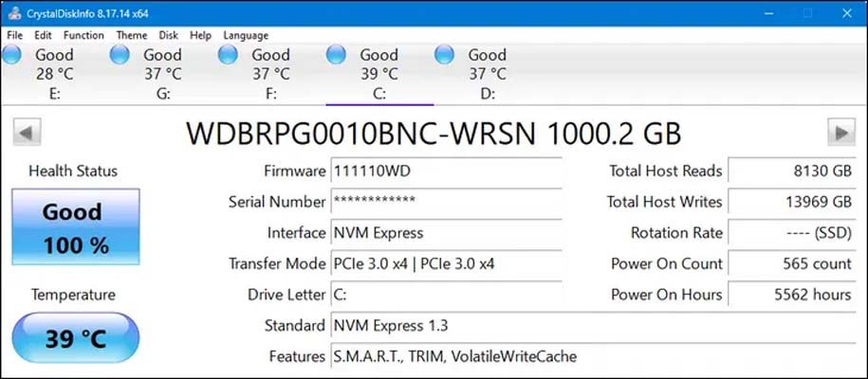Screen dimensions: 868x379
Task: Select disk E: status orb
Action: [11, 55]
